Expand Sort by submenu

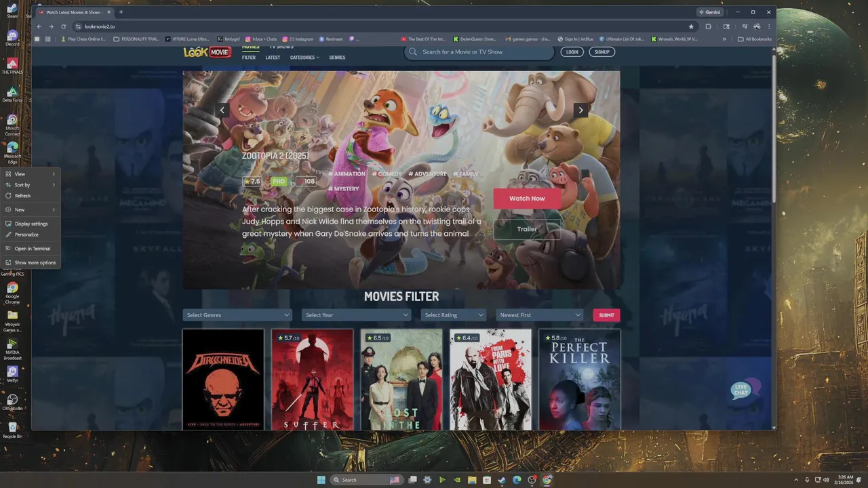click(31, 185)
